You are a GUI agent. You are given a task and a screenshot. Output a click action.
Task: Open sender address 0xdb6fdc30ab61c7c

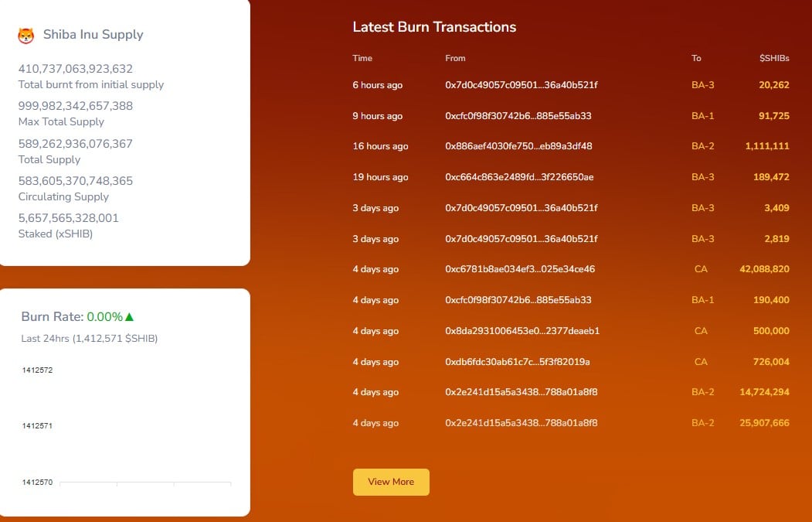click(518, 362)
